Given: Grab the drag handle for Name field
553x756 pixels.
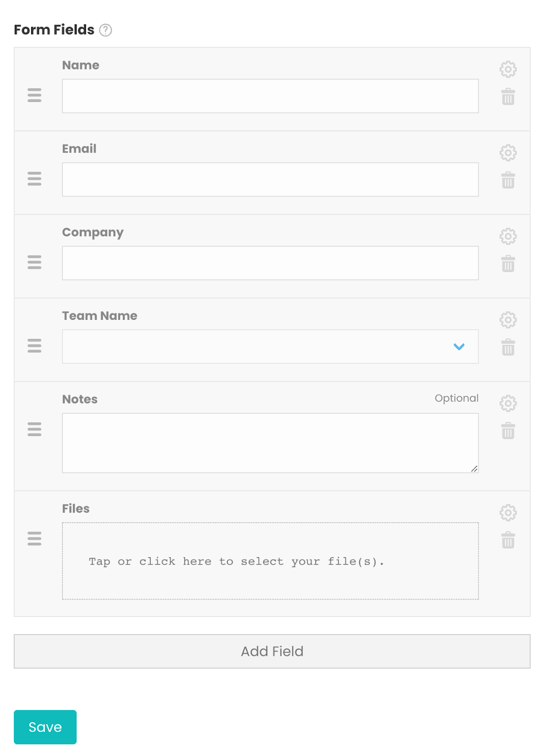Looking at the screenshot, I should tap(35, 95).
